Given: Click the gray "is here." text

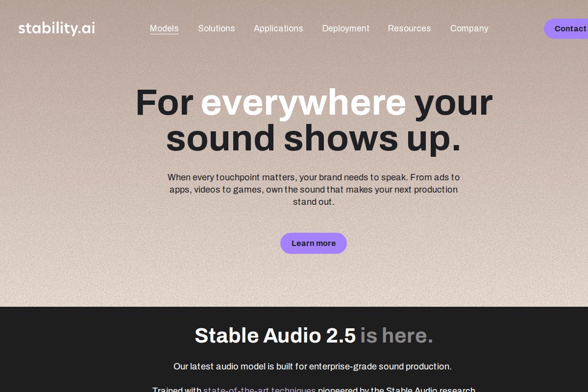Looking at the screenshot, I should click(x=397, y=336).
